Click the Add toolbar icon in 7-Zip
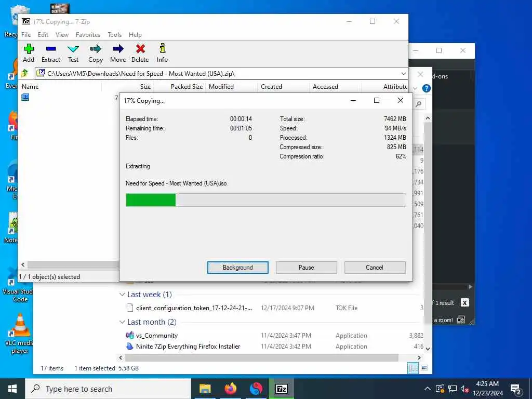Viewport: 532px width, 399px height. [x=29, y=53]
